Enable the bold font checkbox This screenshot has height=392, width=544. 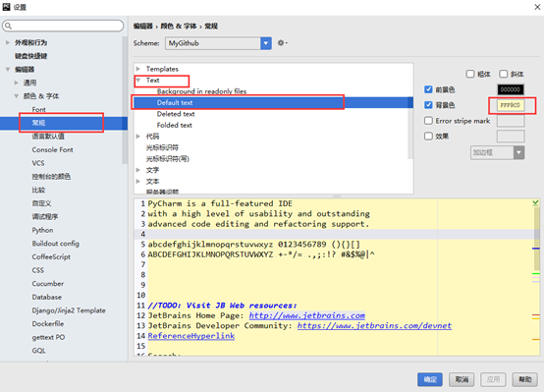coord(470,74)
